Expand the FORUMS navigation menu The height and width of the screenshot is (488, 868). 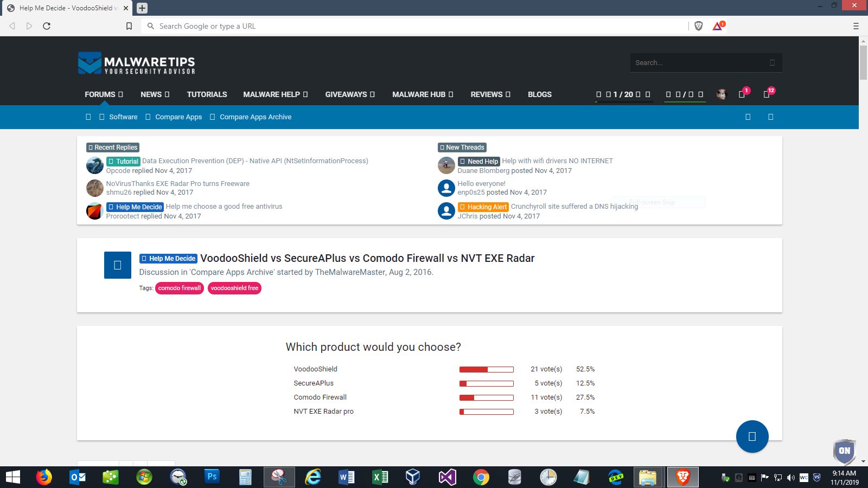[104, 94]
